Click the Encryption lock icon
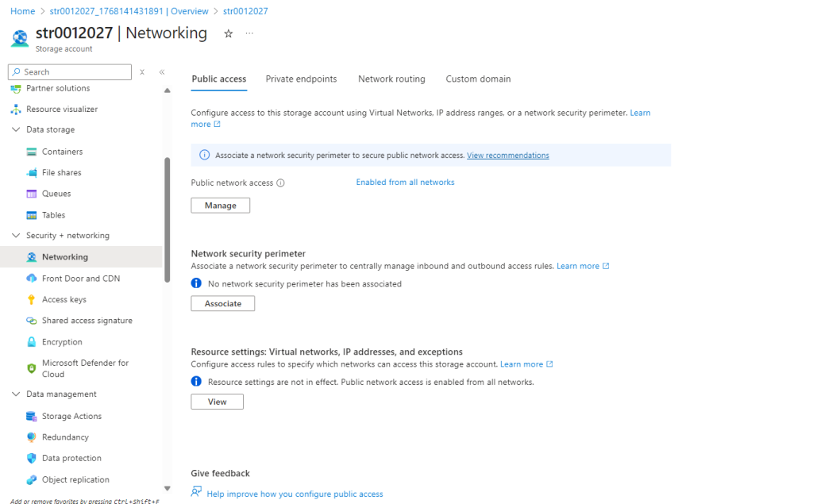813x504 pixels. (x=32, y=342)
